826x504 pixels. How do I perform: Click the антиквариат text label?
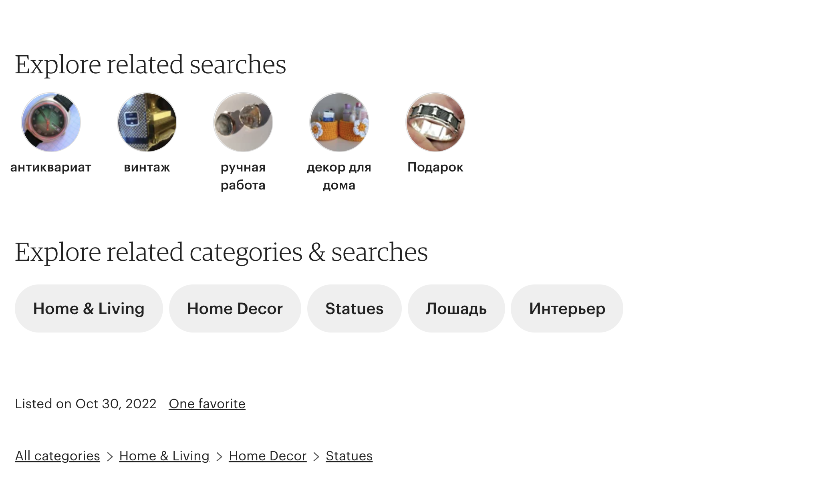[51, 167]
